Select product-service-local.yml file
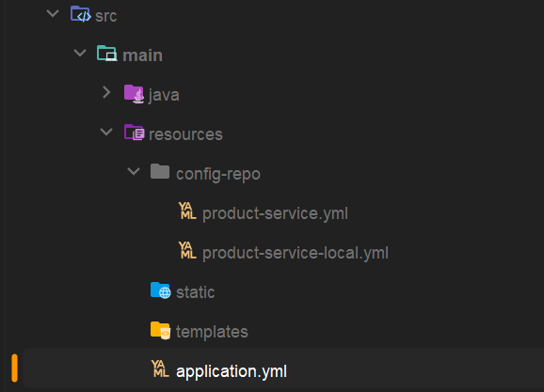Viewport: 544px width, 392px height. 296,253
